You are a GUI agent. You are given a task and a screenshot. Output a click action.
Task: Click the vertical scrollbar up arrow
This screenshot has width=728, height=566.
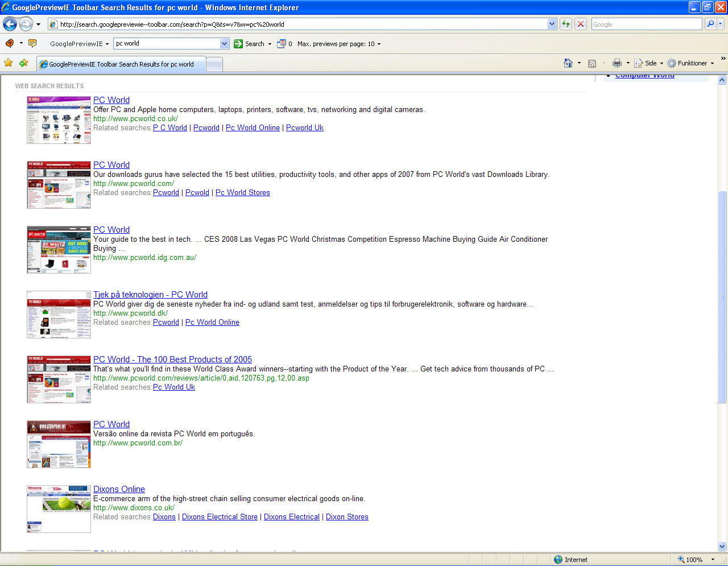pyautogui.click(x=722, y=80)
